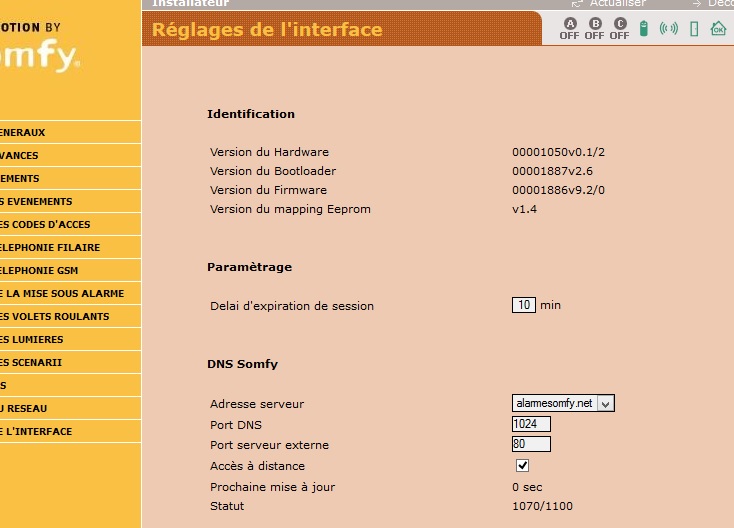The height and width of the screenshot is (528, 734).
Task: Open the SCENARII menu entry
Action: click(x=35, y=362)
